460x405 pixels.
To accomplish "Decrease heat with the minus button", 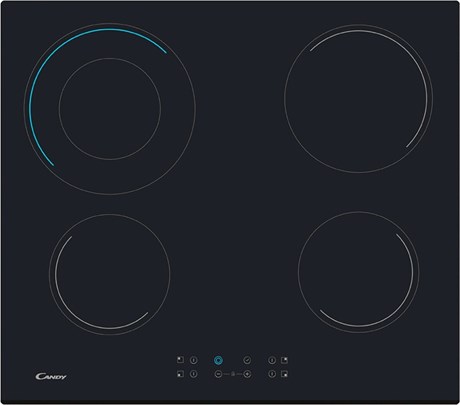I will 218,374.
